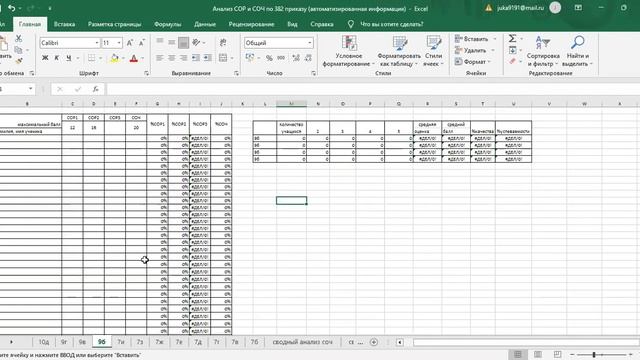The width and height of the screenshot is (640, 360).
Task: Toggle align text left
Action: point(160,58)
